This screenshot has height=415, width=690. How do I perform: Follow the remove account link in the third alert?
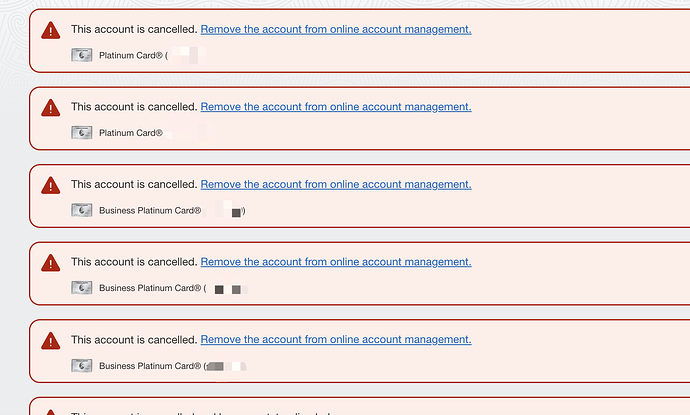(x=336, y=184)
